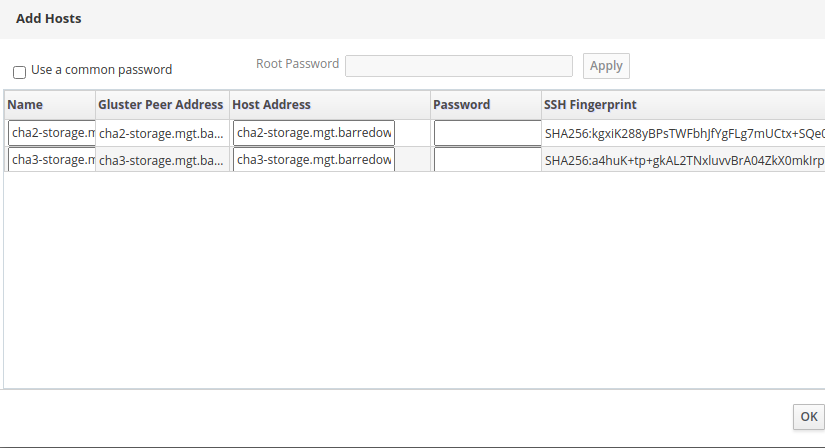Select the SSH fingerprint starting with SHA256:kgxiK

[684, 134]
